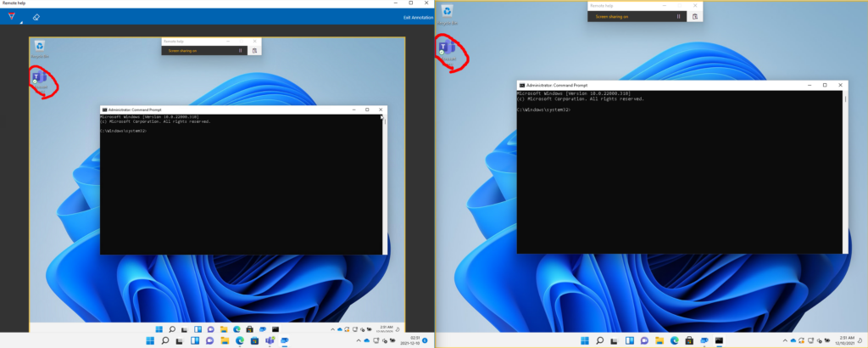
Task: Pause screen sharing in the viewer's mirrored Remote help bar
Action: click(240, 50)
